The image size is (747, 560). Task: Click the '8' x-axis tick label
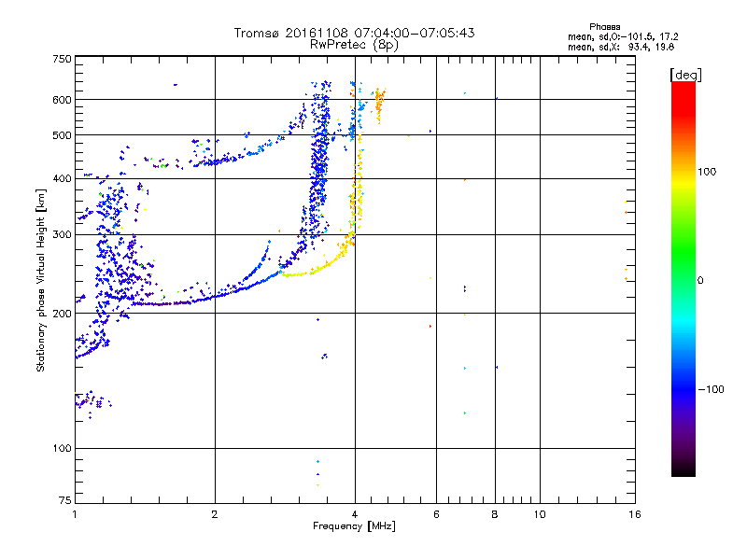coord(495,514)
